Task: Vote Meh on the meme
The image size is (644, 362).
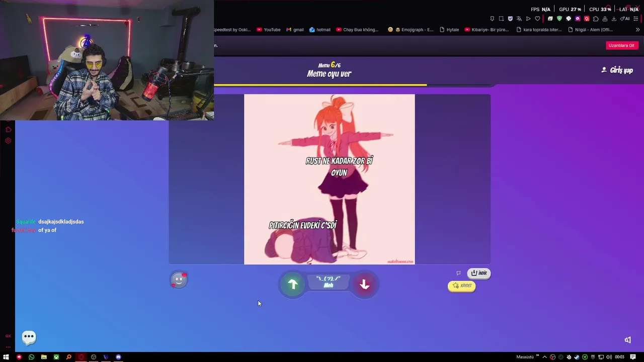Action: pyautogui.click(x=329, y=282)
